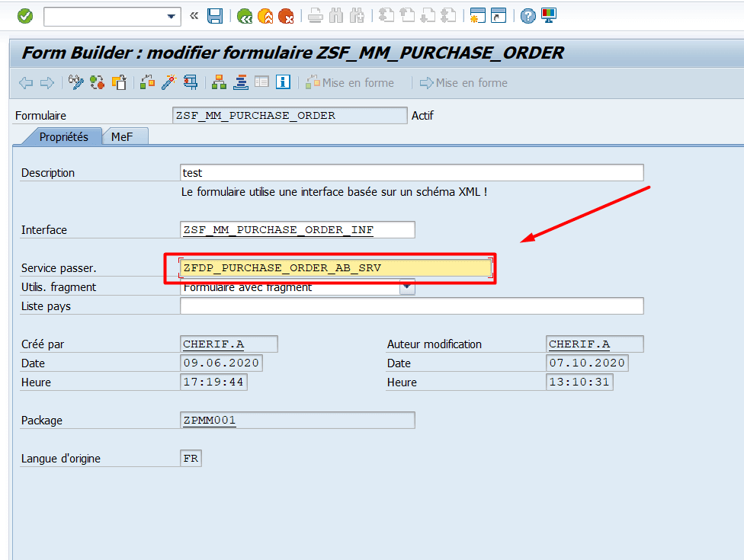The height and width of the screenshot is (560, 744).
Task: Click the Service passer. field
Action: pos(336,268)
